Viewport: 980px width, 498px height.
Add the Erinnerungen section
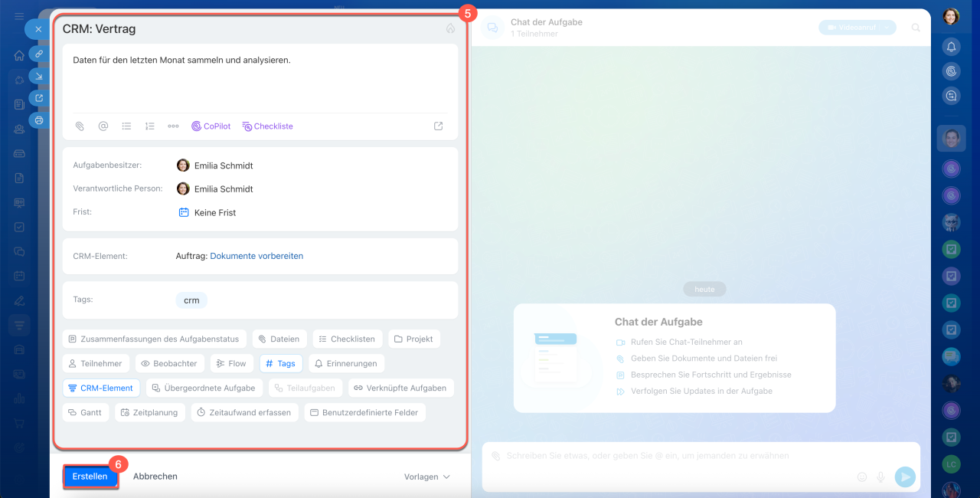[347, 363]
